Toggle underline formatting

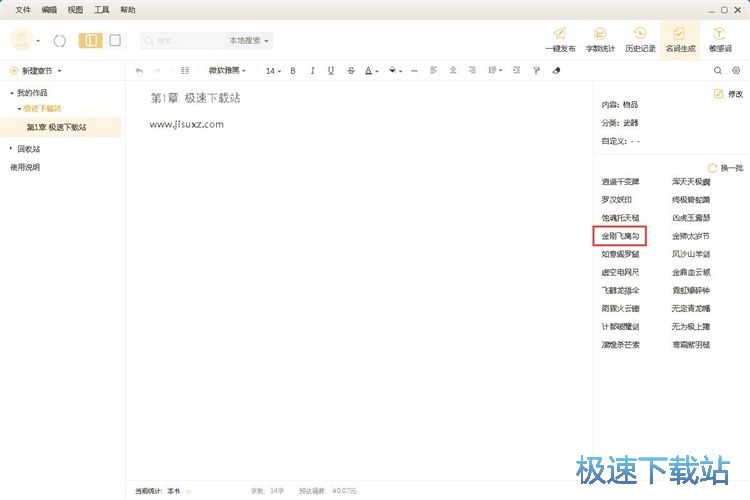(x=331, y=71)
